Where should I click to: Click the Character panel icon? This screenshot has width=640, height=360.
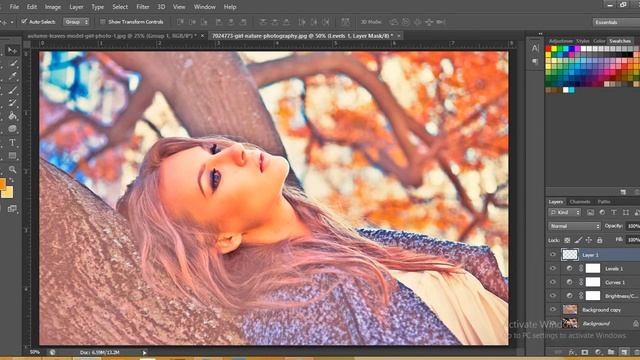(535, 48)
